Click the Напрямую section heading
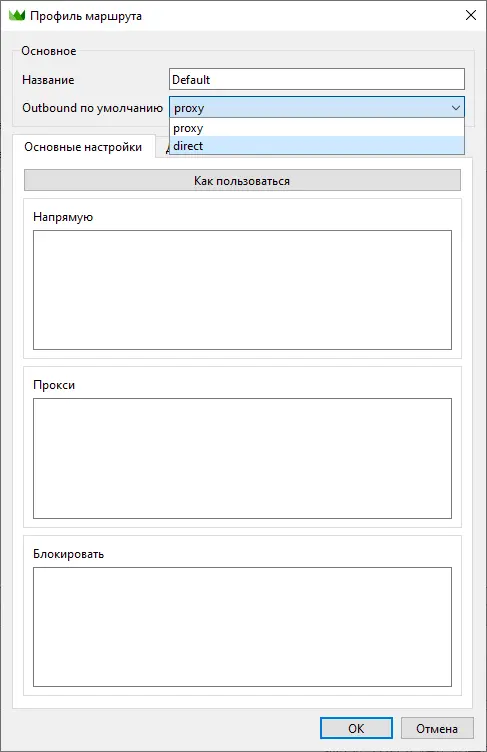Screen dimensions: 487x752 click(63, 217)
